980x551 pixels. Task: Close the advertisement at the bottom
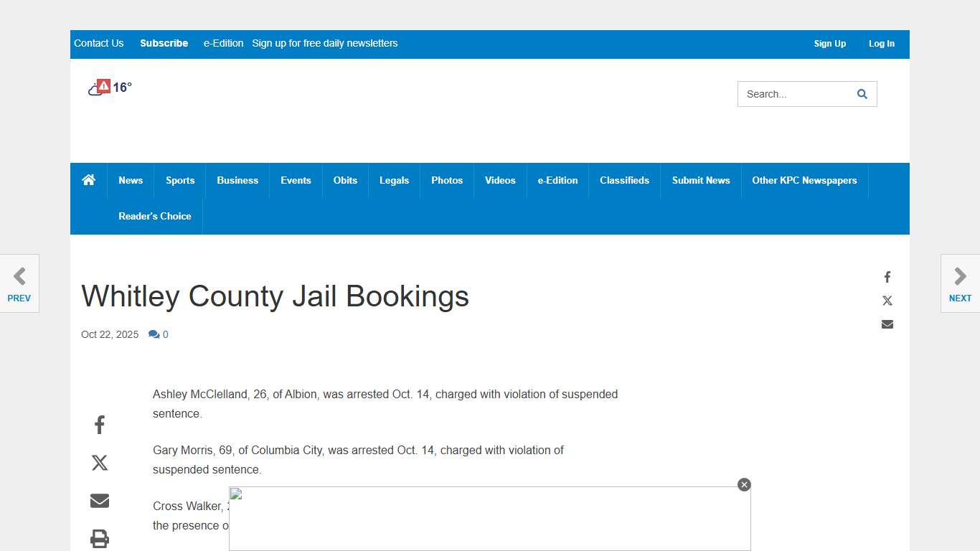[744, 484]
